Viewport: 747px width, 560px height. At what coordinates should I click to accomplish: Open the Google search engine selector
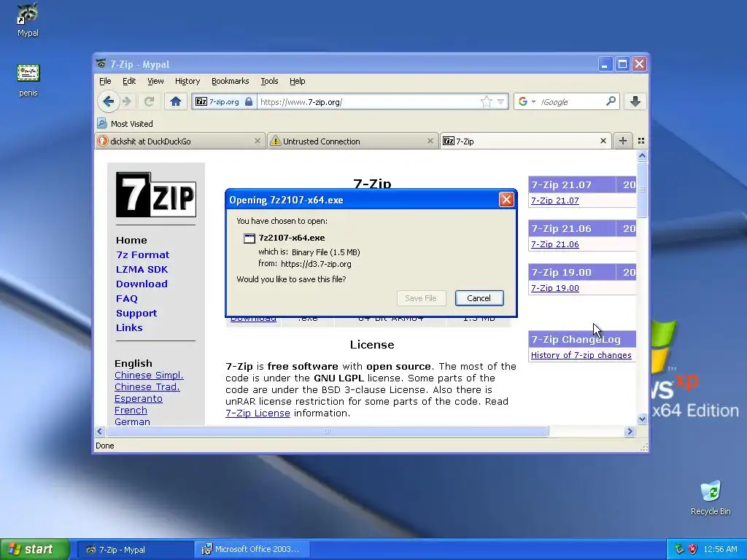527,101
